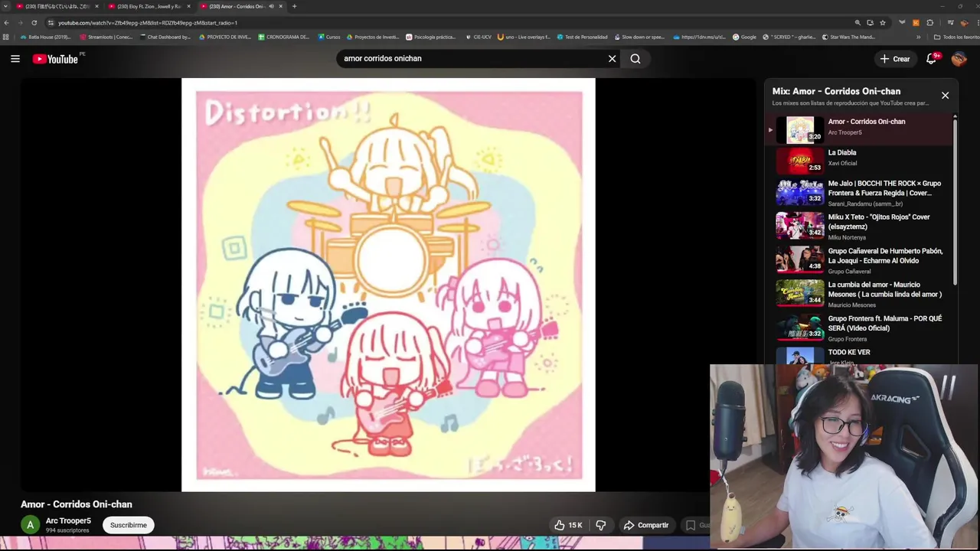Play Grupo Cañaveral Echarme Al Olvido
This screenshot has height=551, width=980.
point(861,261)
